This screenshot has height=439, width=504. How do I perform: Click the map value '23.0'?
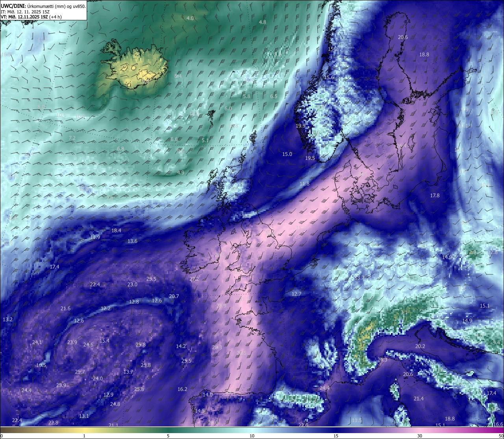click(132, 285)
